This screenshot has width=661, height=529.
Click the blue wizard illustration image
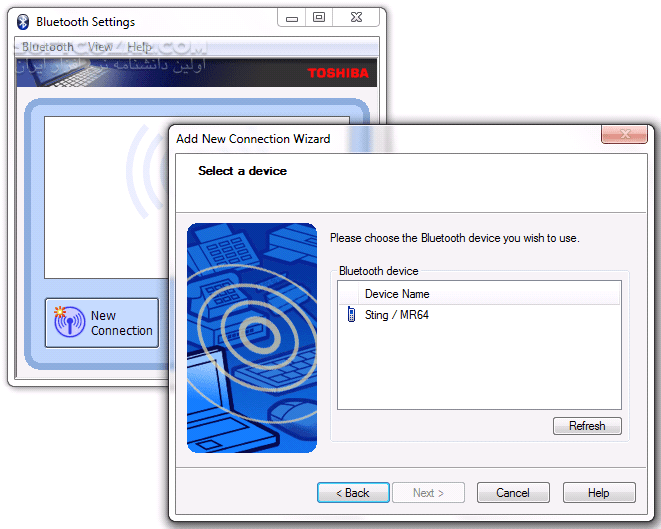click(251, 338)
